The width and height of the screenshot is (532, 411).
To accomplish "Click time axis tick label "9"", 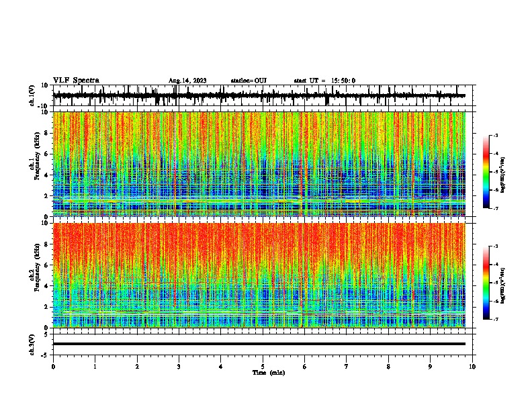I will [x=430, y=367].
